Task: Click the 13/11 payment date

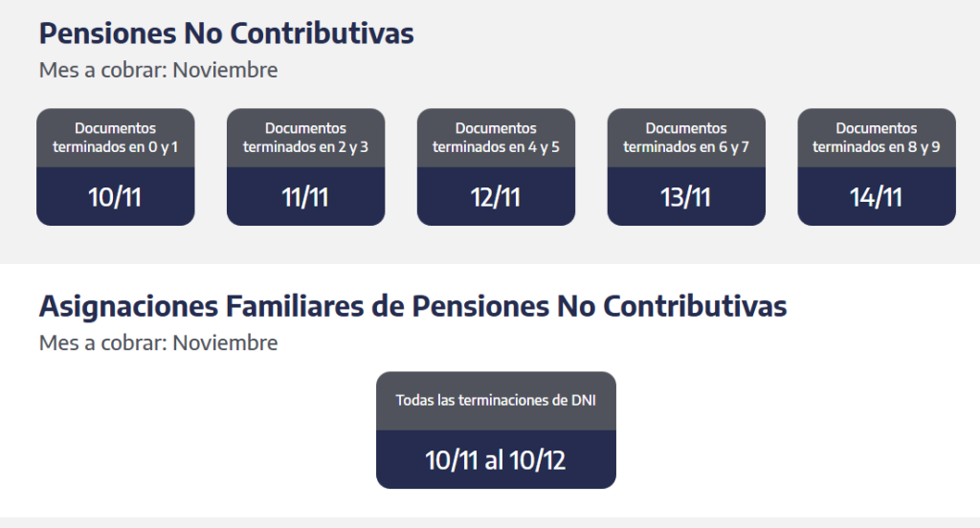Action: click(686, 197)
